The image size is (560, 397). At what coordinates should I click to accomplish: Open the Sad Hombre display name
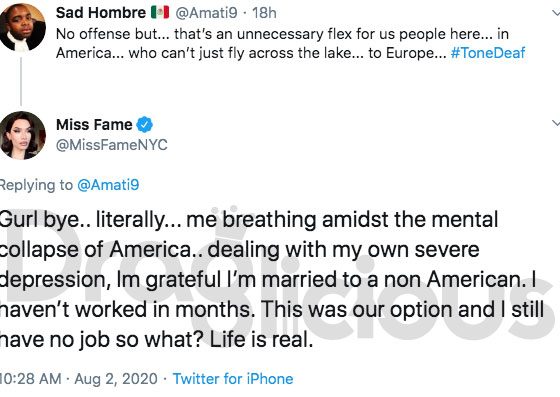101,13
